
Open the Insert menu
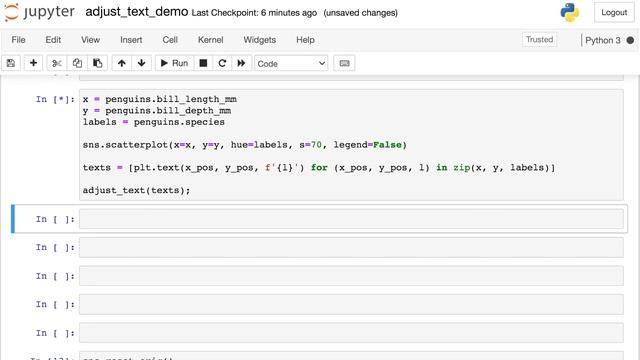(x=131, y=40)
